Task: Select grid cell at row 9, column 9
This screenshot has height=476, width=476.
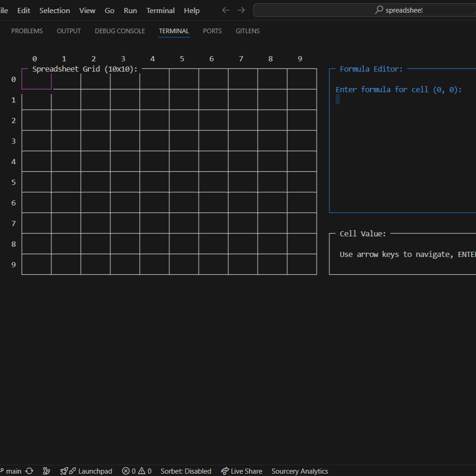Action: click(302, 264)
